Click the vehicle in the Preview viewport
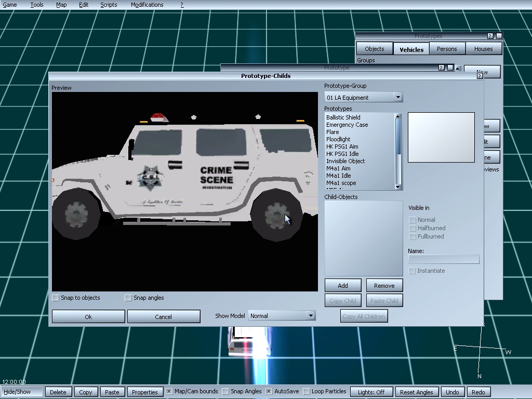Viewport: 532px width, 399px height. pyautogui.click(x=185, y=177)
